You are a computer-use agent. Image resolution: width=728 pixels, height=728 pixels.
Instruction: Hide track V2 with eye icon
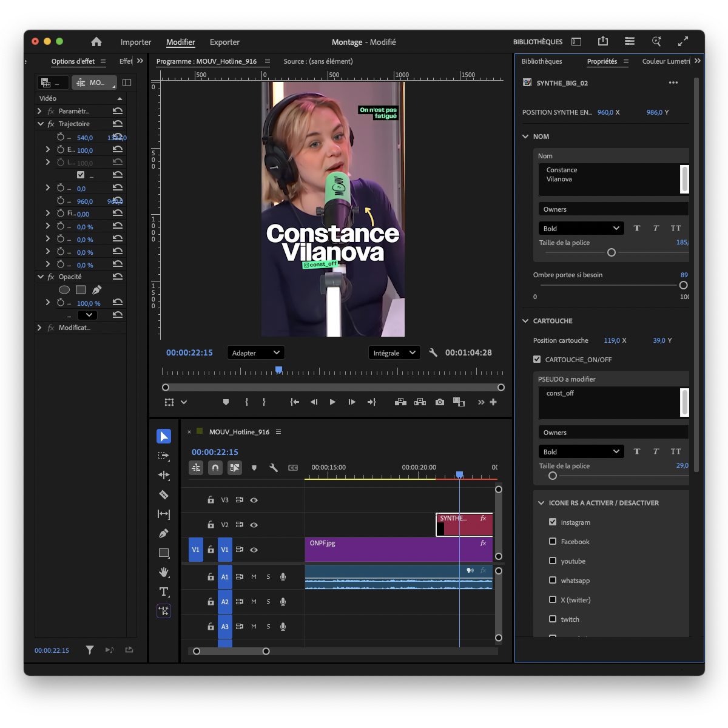pos(254,525)
